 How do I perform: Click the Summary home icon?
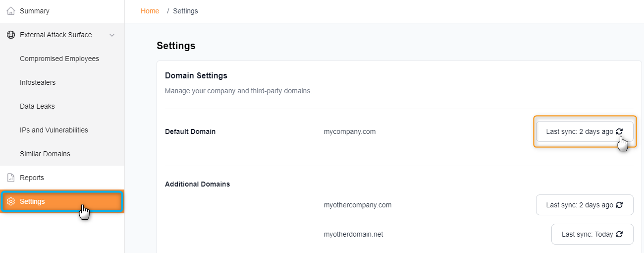coord(11,11)
